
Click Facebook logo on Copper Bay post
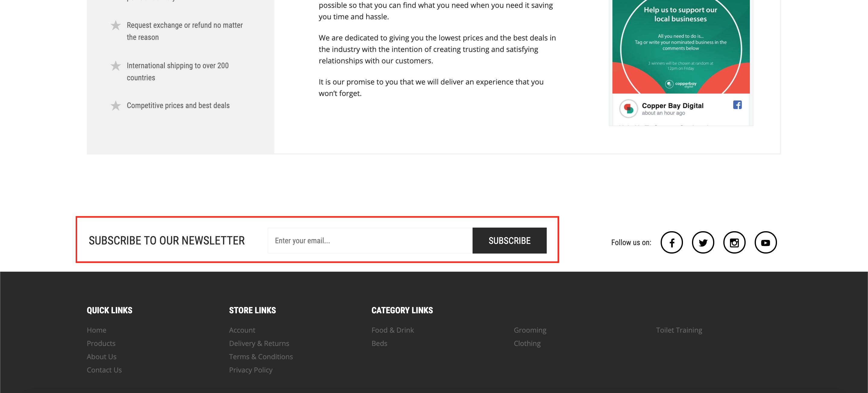pos(737,105)
